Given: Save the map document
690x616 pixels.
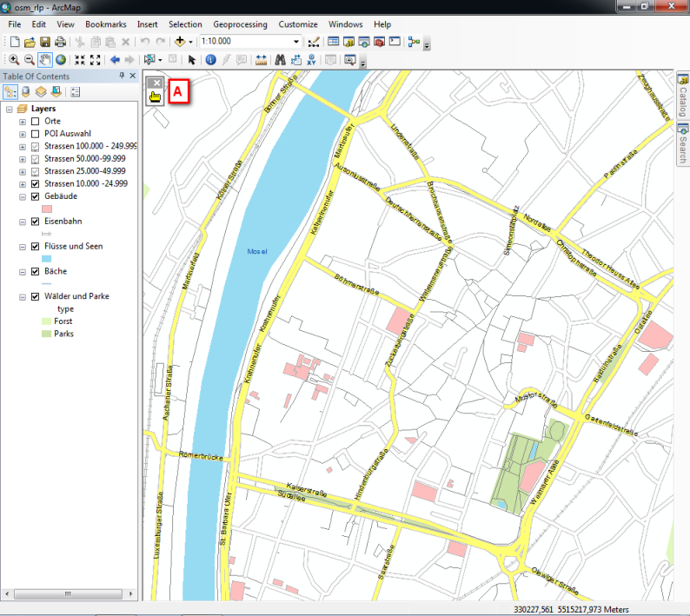Looking at the screenshot, I should coord(45,42).
